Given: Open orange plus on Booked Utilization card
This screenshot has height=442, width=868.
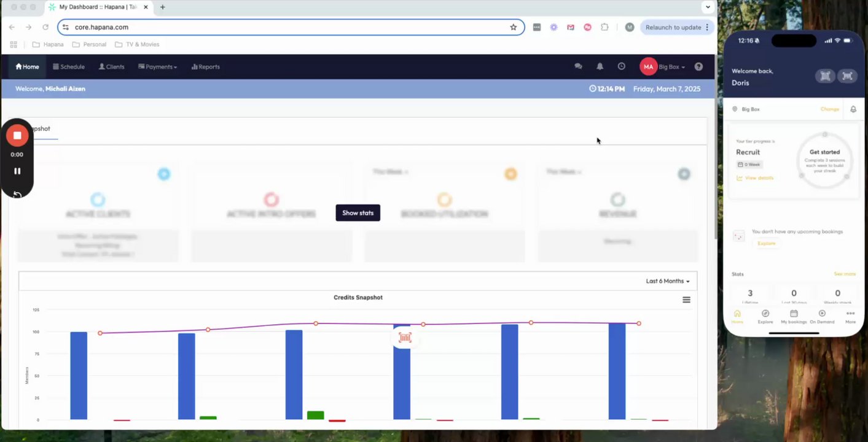Looking at the screenshot, I should [510, 174].
